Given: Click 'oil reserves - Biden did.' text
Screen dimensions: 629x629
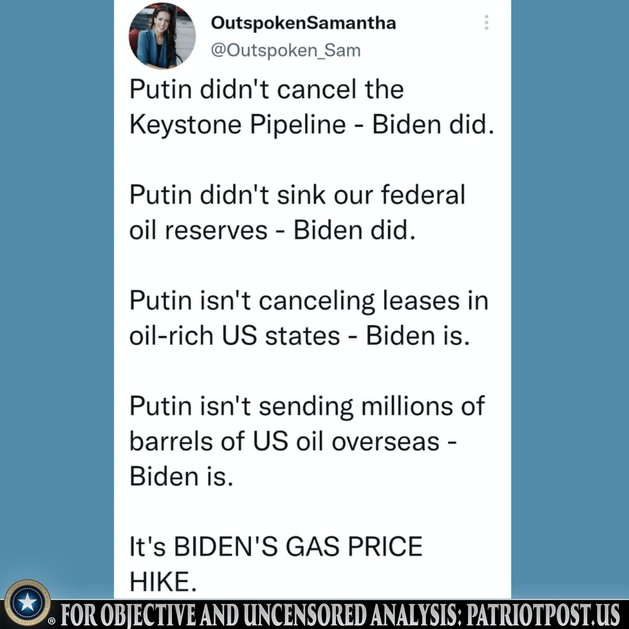Looking at the screenshot, I should pyautogui.click(x=272, y=230).
